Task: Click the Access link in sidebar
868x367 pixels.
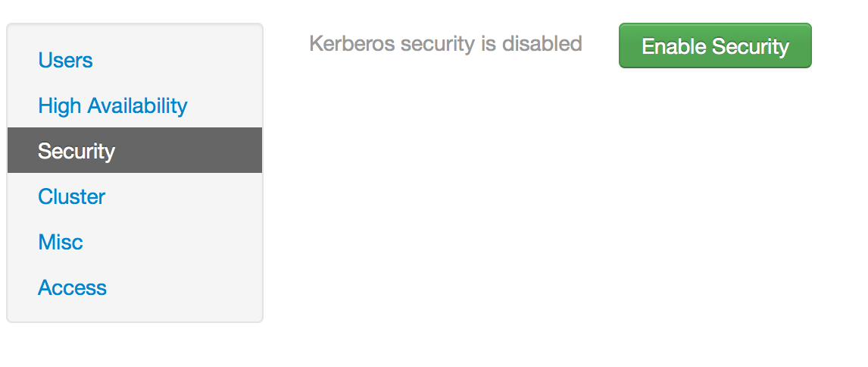Action: (72, 287)
